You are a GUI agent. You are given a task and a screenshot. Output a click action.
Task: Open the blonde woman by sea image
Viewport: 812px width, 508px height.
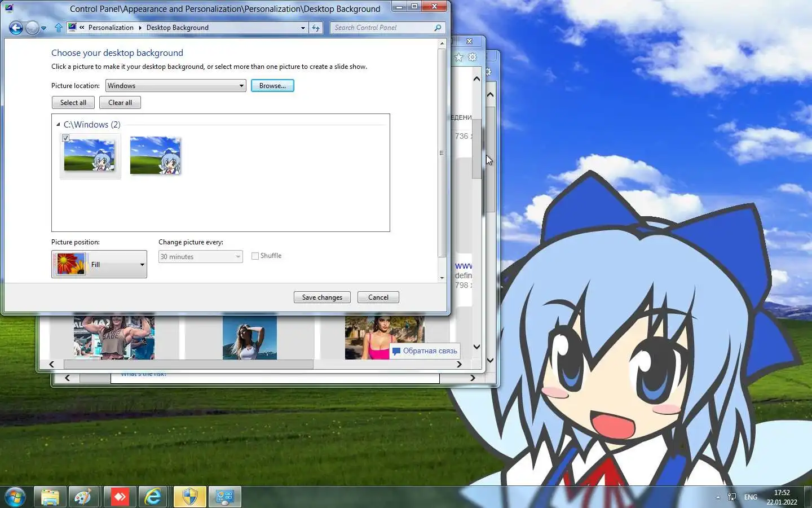pyautogui.click(x=250, y=337)
